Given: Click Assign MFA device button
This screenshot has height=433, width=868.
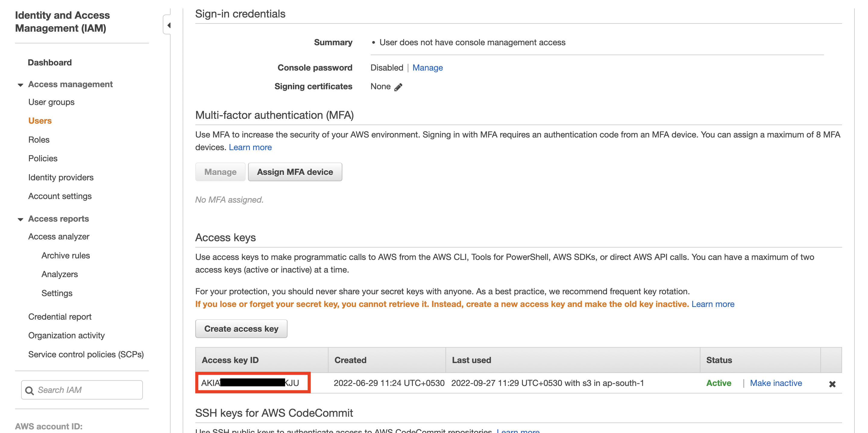Looking at the screenshot, I should [x=295, y=172].
